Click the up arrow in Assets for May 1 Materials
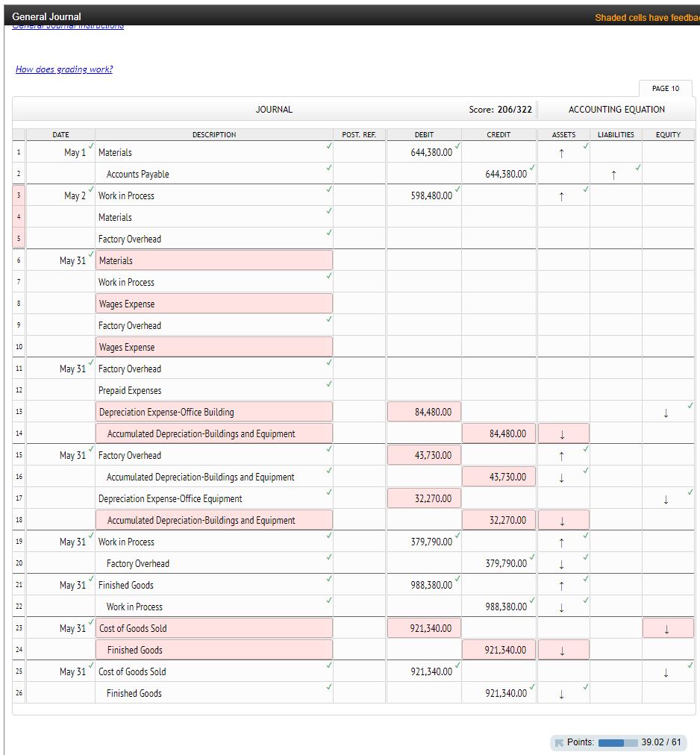Image resolution: width=700 pixels, height=755 pixels. [563, 152]
